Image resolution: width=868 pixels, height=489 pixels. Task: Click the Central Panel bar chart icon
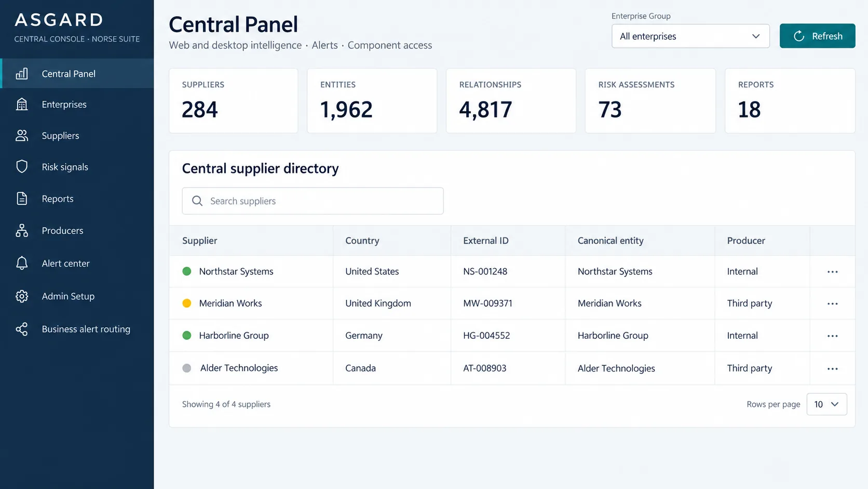coord(22,73)
